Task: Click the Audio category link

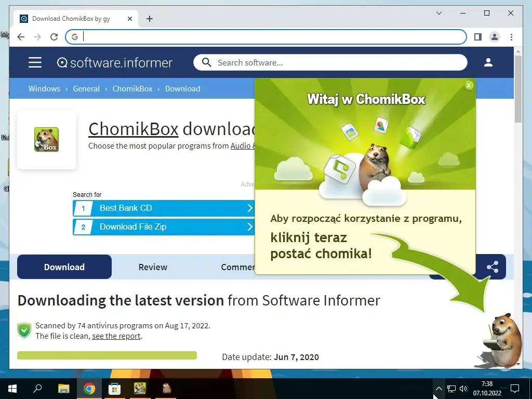Action: tap(242, 146)
